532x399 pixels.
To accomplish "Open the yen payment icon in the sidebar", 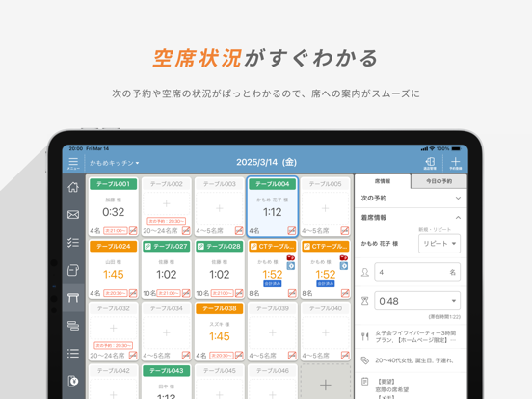I will tap(73, 381).
